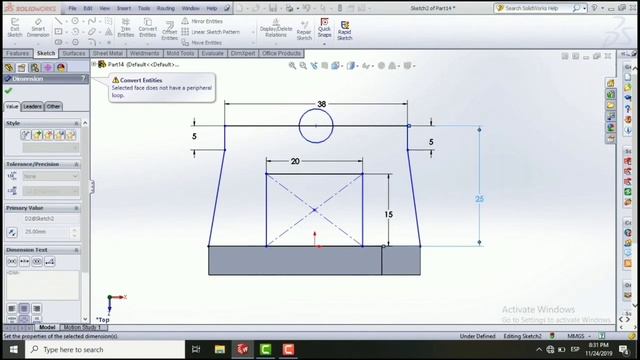
Task: Open the File menu
Action: click(x=72, y=8)
